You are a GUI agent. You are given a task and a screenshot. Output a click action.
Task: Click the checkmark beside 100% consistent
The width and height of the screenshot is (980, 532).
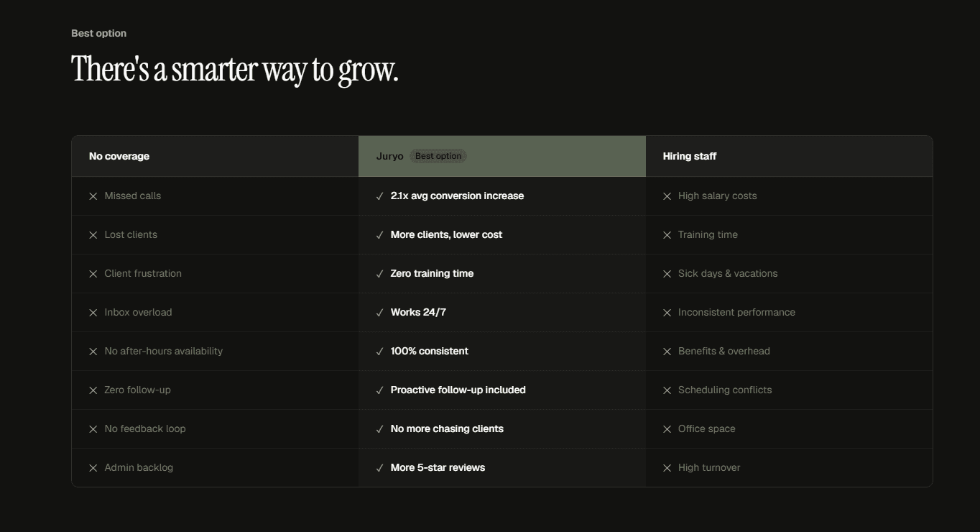[380, 352]
